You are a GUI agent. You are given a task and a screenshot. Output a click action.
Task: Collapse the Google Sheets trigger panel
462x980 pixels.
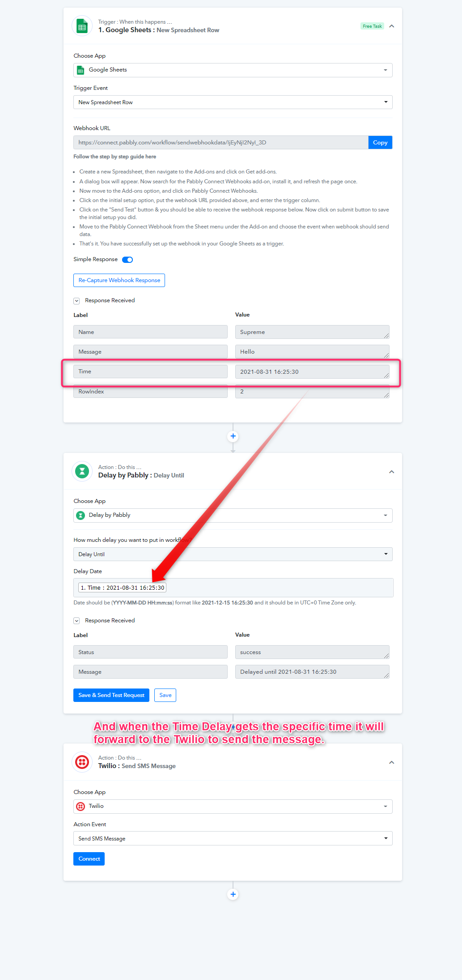(x=392, y=26)
